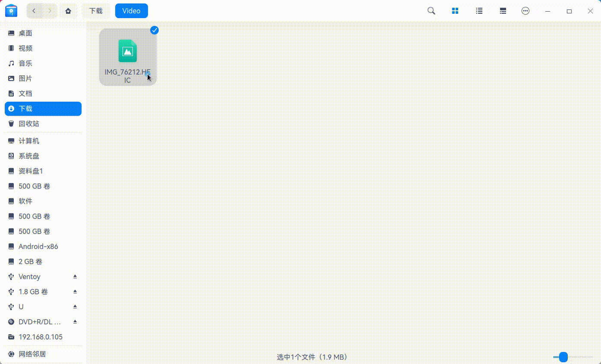This screenshot has height=364, width=601.
Task: Open the Video breadcrumb segment
Action: tap(131, 11)
